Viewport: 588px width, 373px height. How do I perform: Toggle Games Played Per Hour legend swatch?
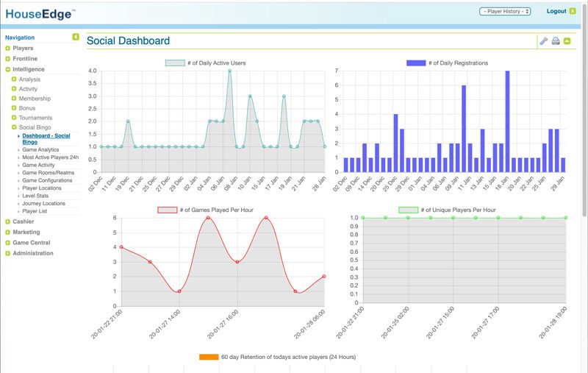pyautogui.click(x=168, y=210)
